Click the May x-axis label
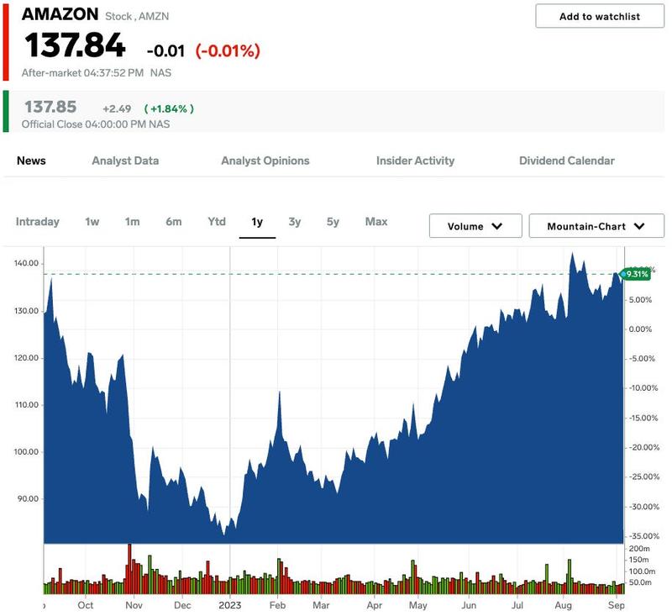This screenshot has height=616, width=672. pyautogui.click(x=417, y=605)
